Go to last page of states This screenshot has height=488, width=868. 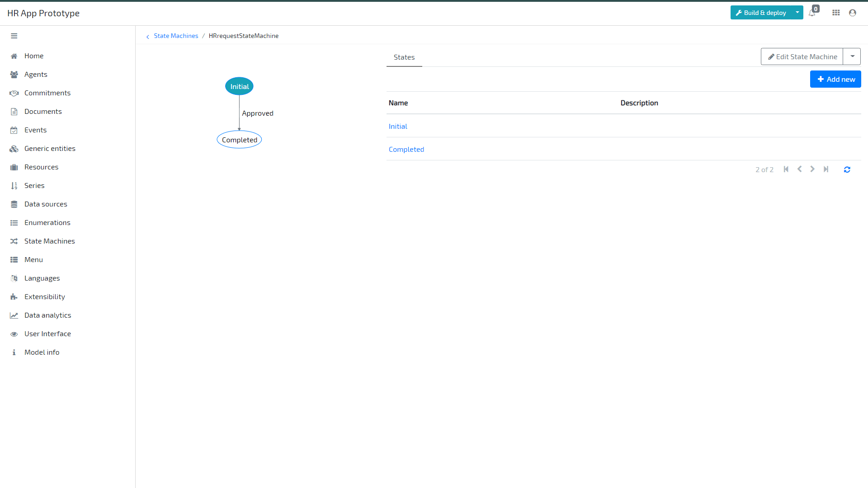[x=826, y=169]
